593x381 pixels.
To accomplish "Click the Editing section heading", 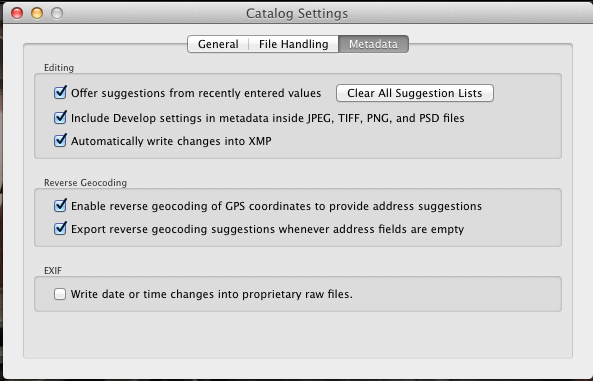I will pos(59,68).
